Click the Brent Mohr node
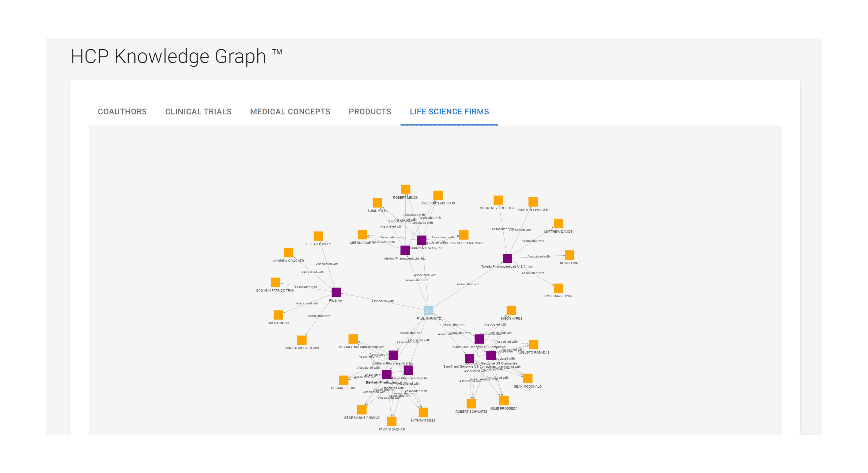This screenshot has width=868, height=473. point(278,315)
